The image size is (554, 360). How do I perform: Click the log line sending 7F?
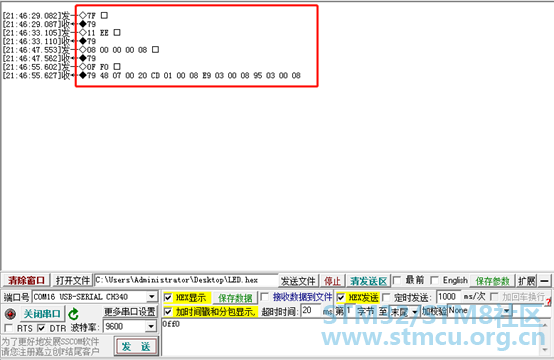(x=55, y=16)
